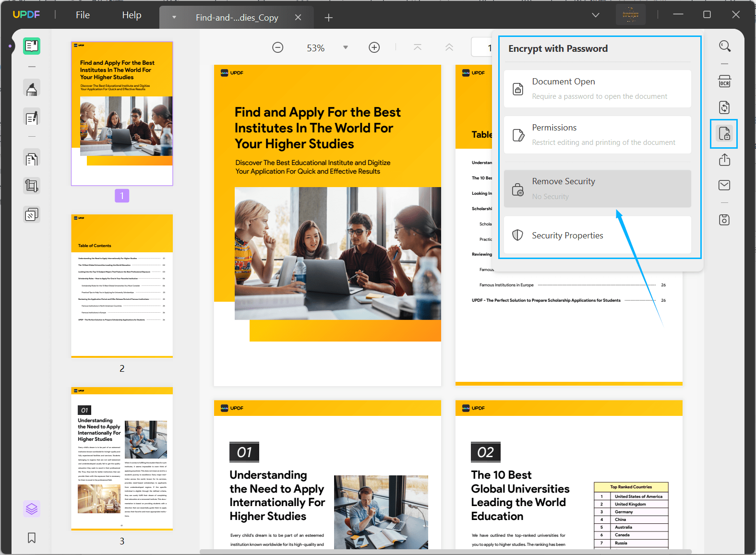Click the zoom in plus button
The width and height of the screenshot is (756, 555).
coord(374,47)
